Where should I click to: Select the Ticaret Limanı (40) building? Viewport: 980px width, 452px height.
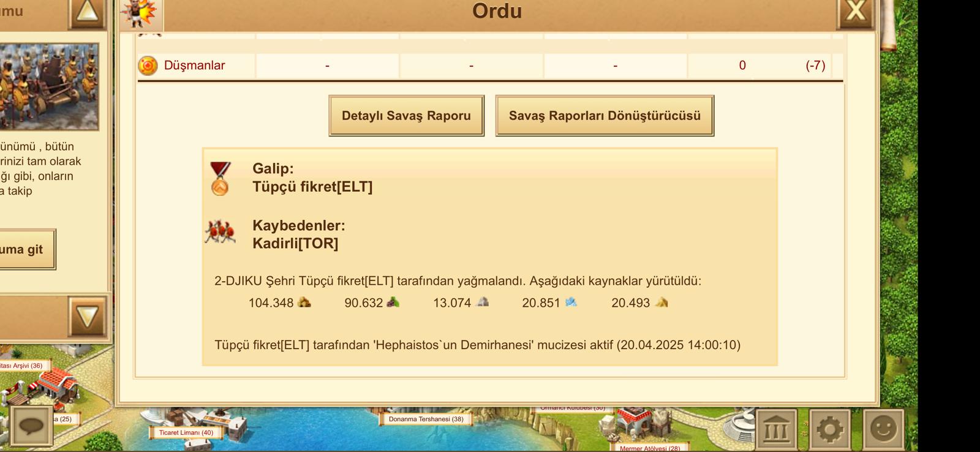pos(186,432)
